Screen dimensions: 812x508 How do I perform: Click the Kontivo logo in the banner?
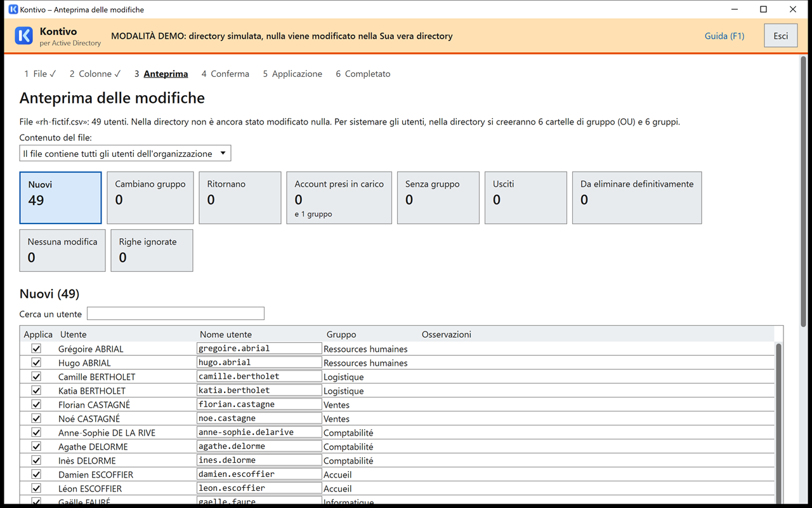(x=23, y=36)
